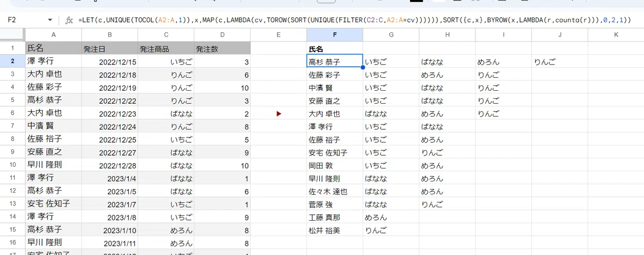This screenshot has height=255, width=644.
Task: Click the 発注数 header cell
Action: (x=222, y=48)
